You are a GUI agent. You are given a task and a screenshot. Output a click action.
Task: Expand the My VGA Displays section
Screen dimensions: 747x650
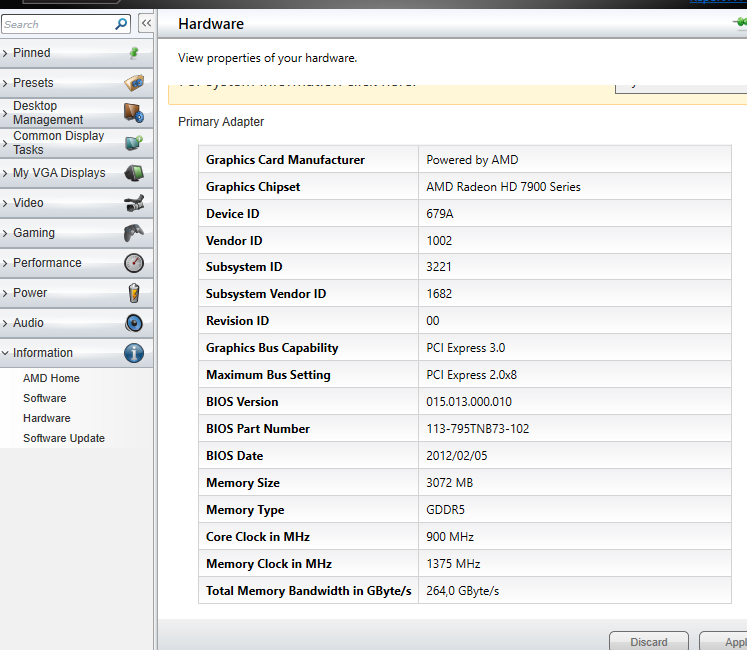point(5,173)
